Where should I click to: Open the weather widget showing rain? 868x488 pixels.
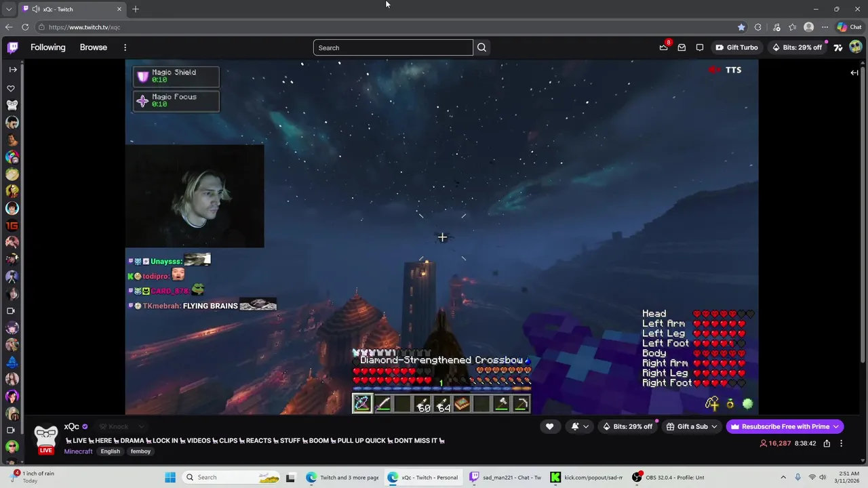(33, 477)
